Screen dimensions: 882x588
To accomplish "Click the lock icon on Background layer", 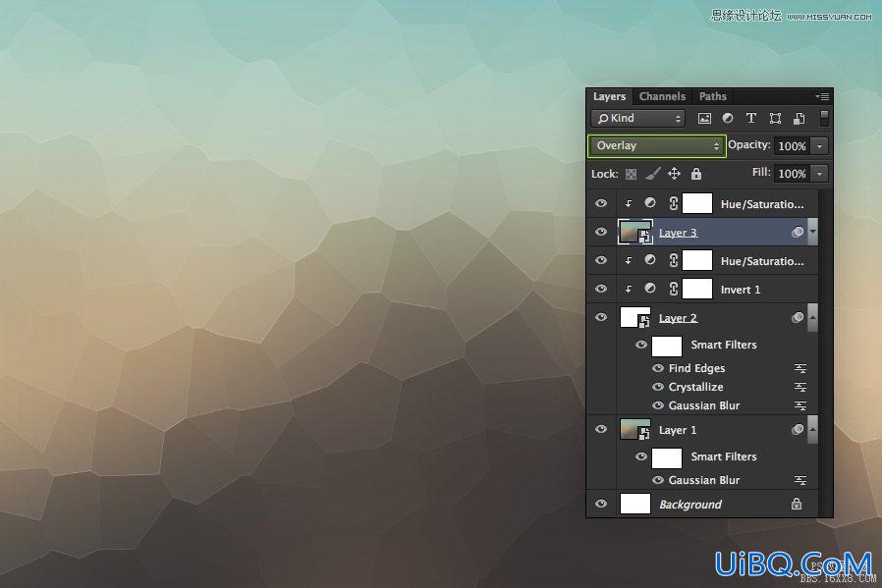I will click(x=797, y=505).
